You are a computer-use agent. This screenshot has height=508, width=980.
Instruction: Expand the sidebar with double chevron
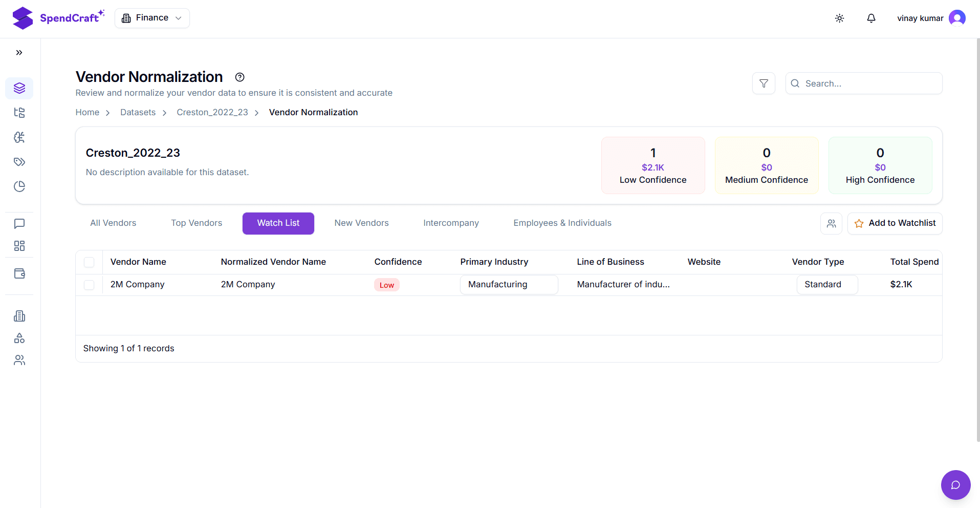coord(19,53)
